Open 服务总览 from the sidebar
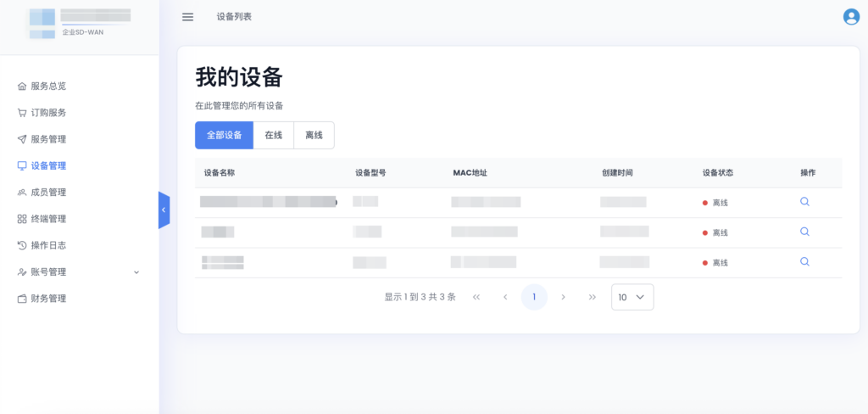The image size is (868, 414). coord(47,86)
